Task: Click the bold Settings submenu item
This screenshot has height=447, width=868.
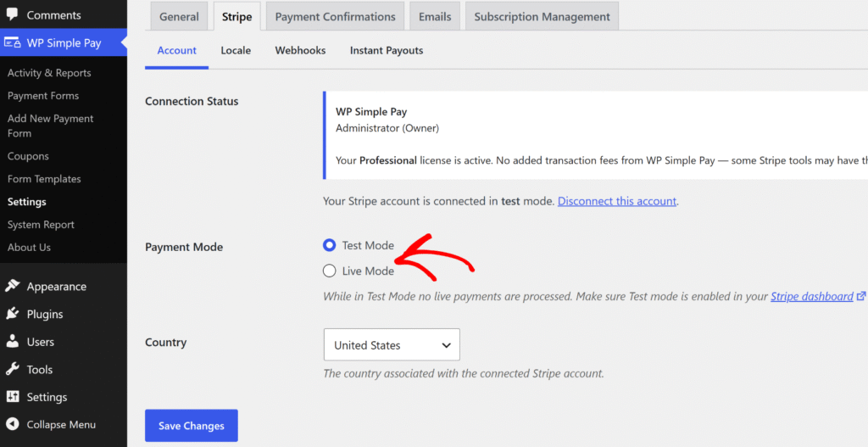Action: click(26, 202)
